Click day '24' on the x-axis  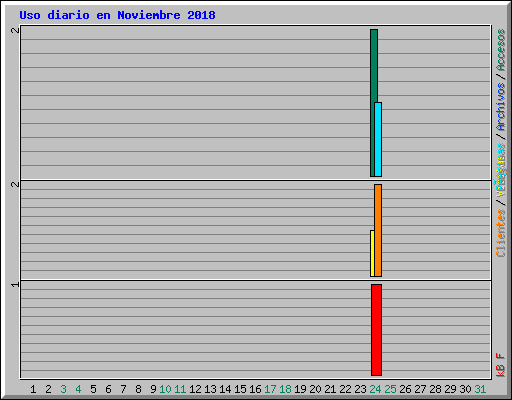(x=375, y=389)
